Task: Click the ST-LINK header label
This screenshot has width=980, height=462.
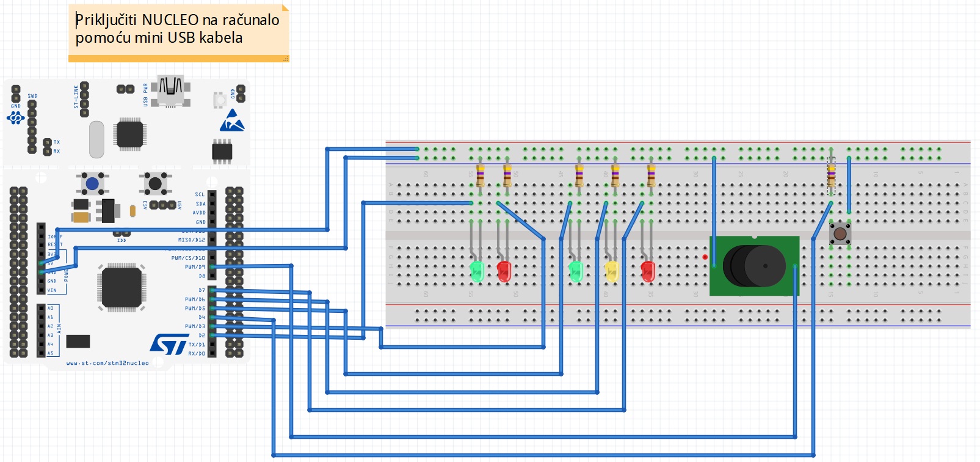Action: (x=76, y=97)
